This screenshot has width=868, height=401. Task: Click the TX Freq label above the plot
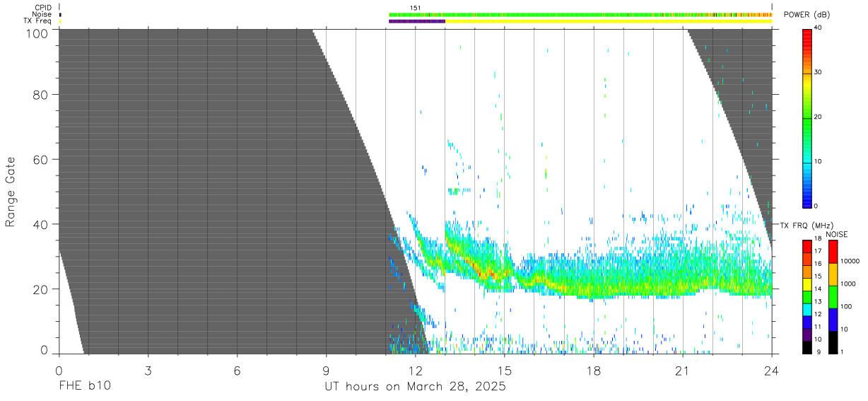(37, 21)
